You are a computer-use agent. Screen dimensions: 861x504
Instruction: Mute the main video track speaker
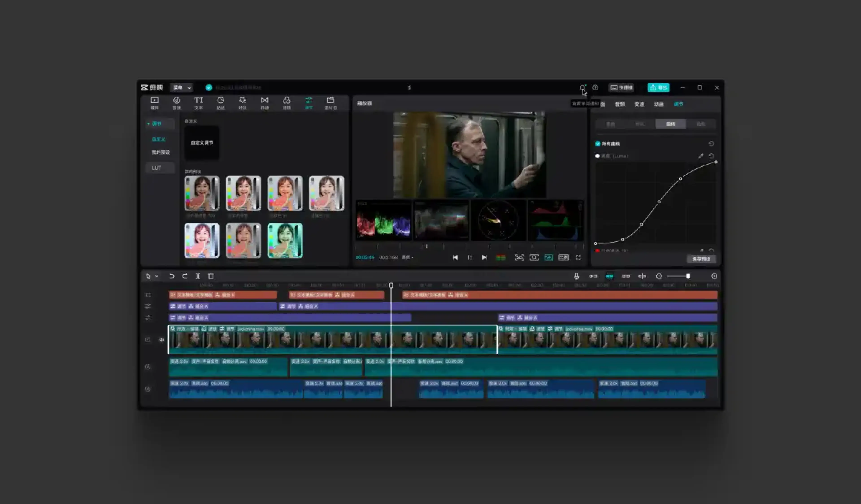click(161, 340)
